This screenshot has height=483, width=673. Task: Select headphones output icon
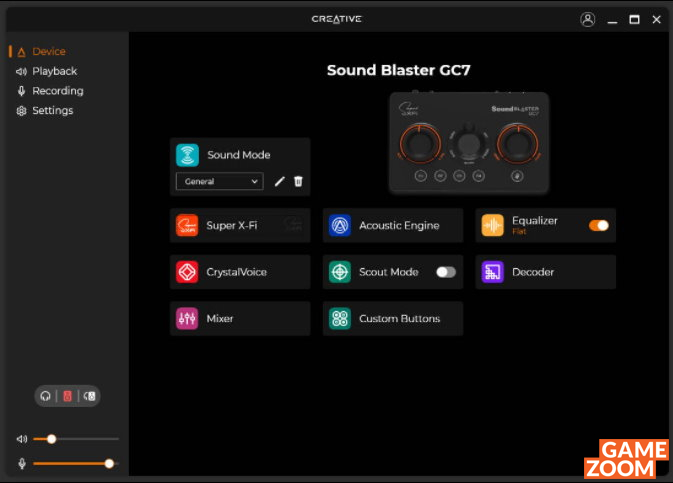pyautogui.click(x=45, y=396)
